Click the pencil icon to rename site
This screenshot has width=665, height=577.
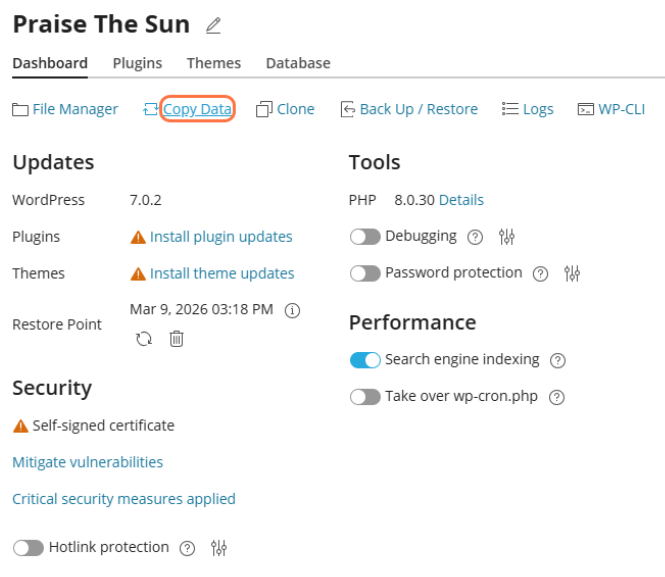point(213,25)
